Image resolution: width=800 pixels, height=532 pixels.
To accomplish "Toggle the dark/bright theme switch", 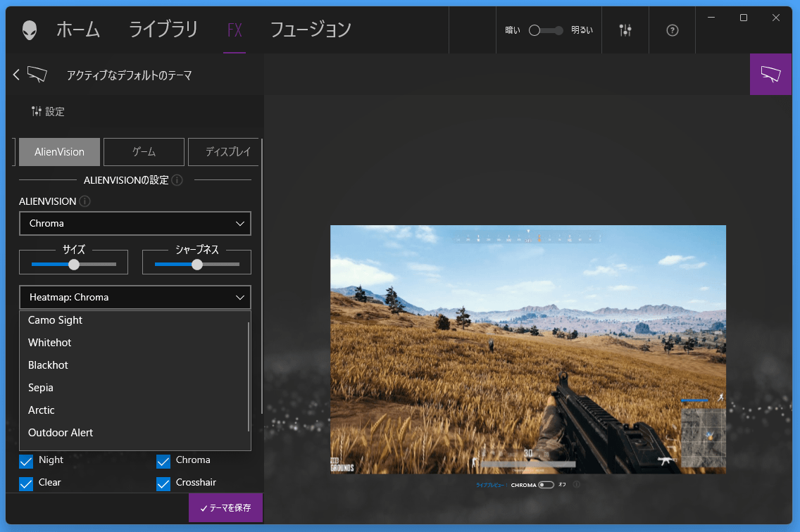I will [545, 30].
